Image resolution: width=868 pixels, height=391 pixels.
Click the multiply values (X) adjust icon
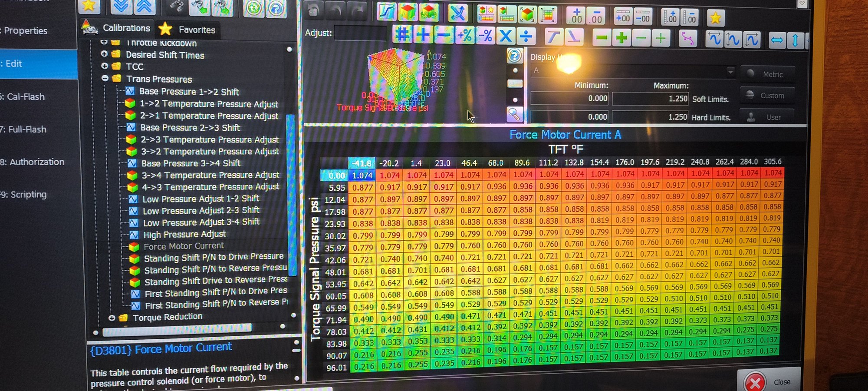pos(505,36)
